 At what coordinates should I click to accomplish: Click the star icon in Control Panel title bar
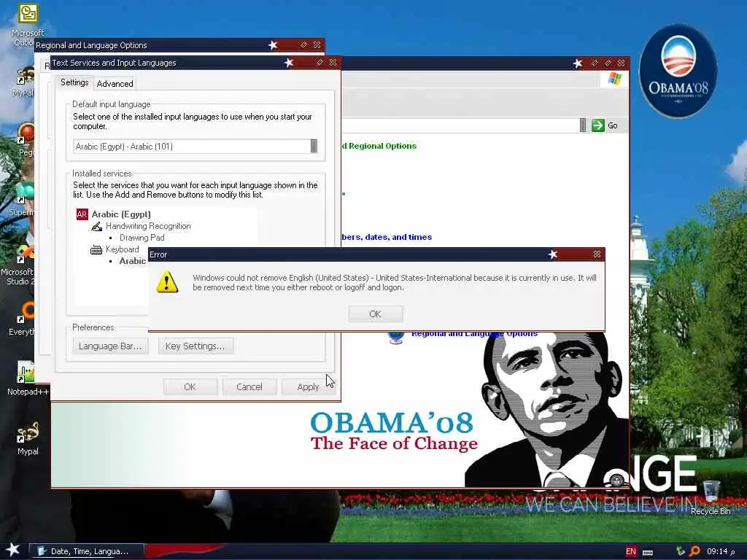578,63
